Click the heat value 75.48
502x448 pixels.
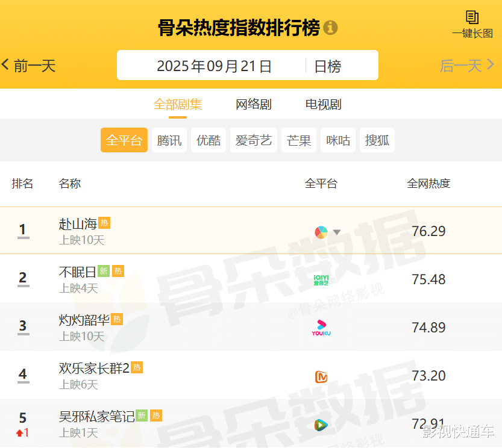pos(428,279)
